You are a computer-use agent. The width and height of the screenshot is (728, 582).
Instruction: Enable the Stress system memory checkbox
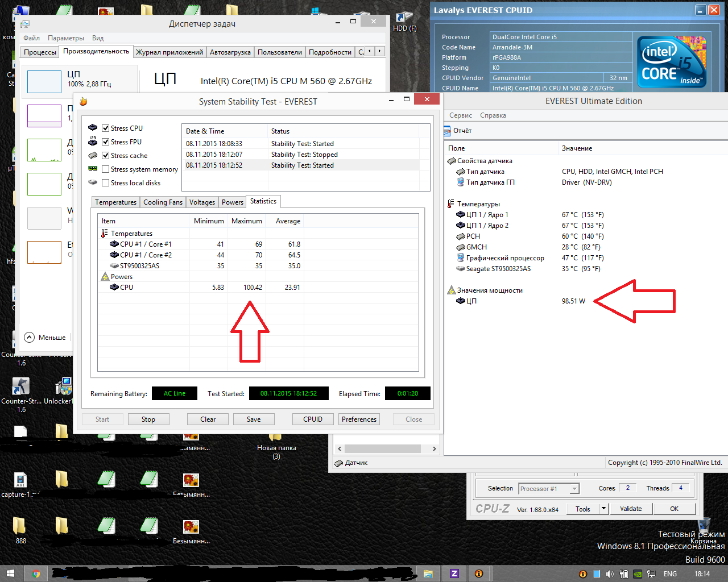coord(105,169)
